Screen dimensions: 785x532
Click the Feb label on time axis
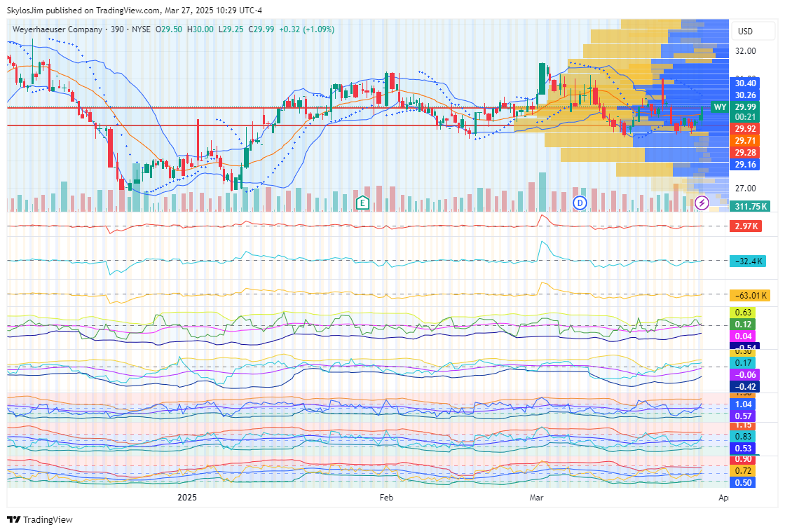click(x=386, y=498)
